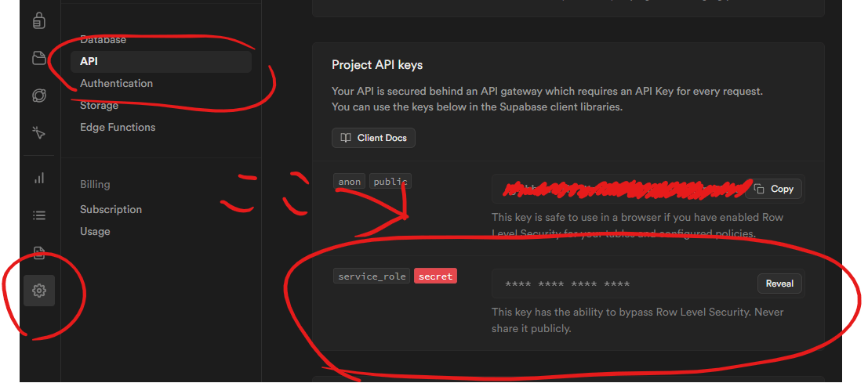This screenshot has width=868, height=383.
Task: Click the 'Your API is secured' description text
Action: (547, 99)
